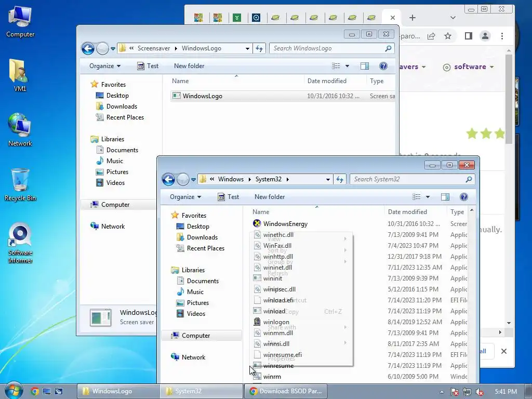Search in WindowsLogo search box
The height and width of the screenshot is (399, 532).
(332, 48)
